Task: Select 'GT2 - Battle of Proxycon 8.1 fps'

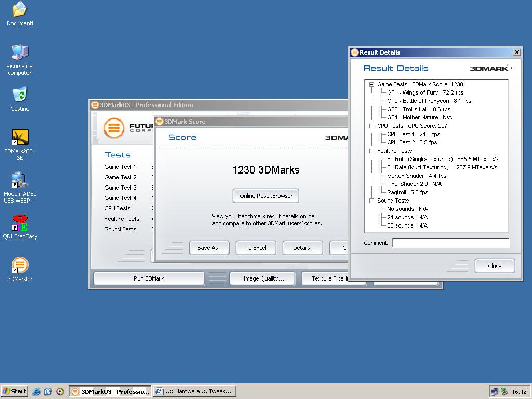Action: pyautogui.click(x=429, y=101)
